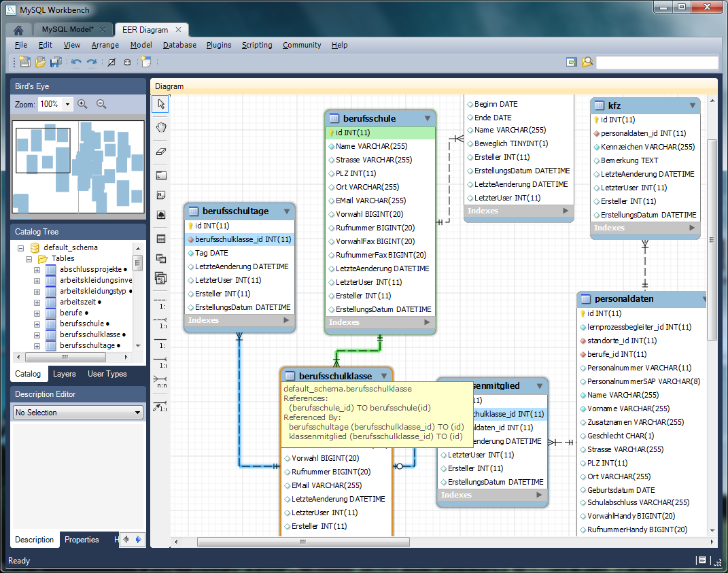Select the 1:1 non-identifying relationship tool
The width and height of the screenshot is (728, 573).
point(160,303)
